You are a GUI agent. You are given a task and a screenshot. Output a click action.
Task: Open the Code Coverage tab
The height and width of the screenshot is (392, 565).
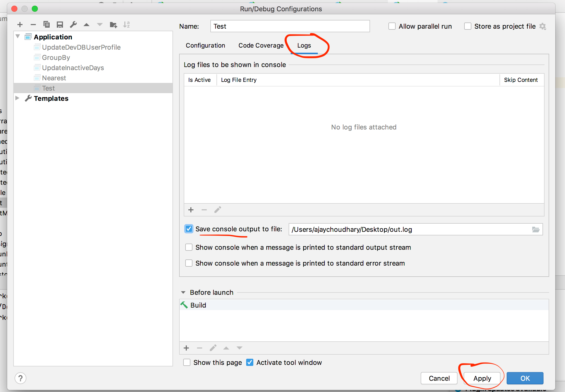point(261,45)
